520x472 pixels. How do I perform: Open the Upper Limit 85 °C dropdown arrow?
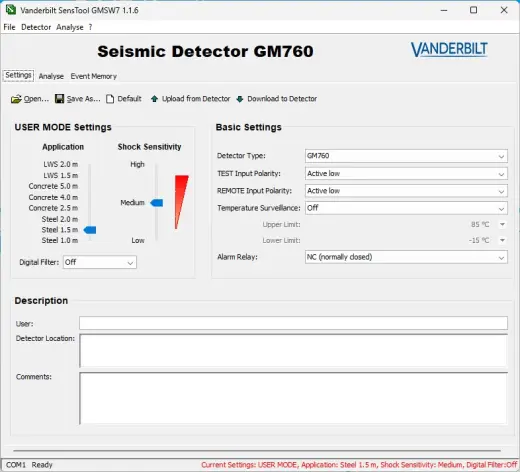tap(502, 224)
